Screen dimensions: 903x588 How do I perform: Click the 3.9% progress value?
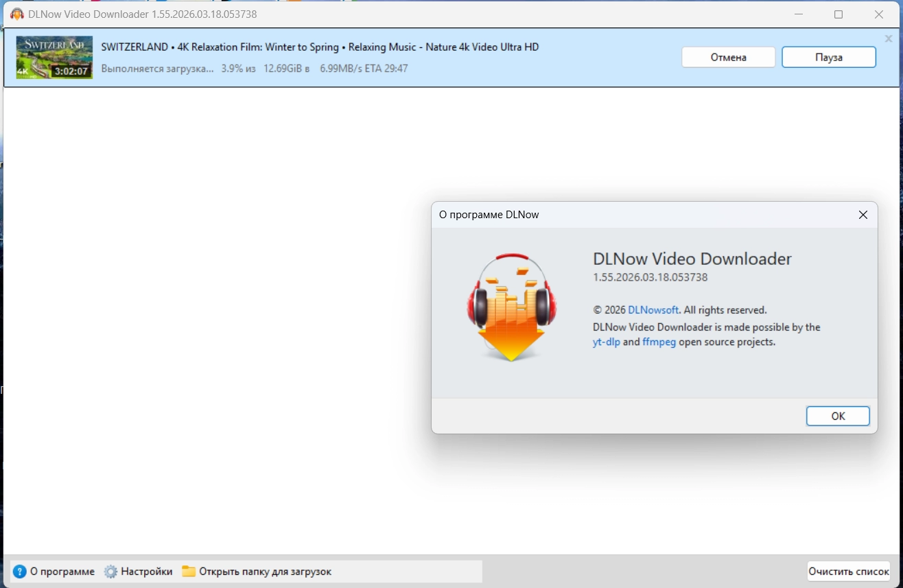point(233,69)
